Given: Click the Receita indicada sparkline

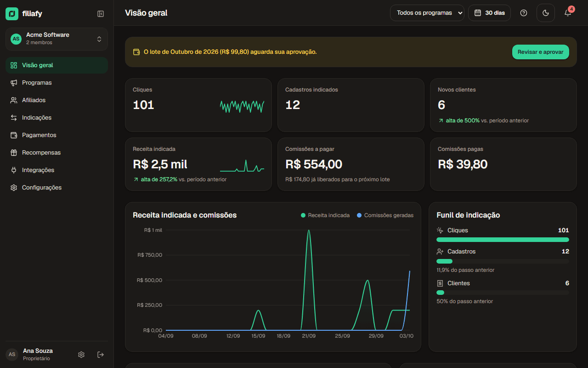Looking at the screenshot, I should click(242, 166).
